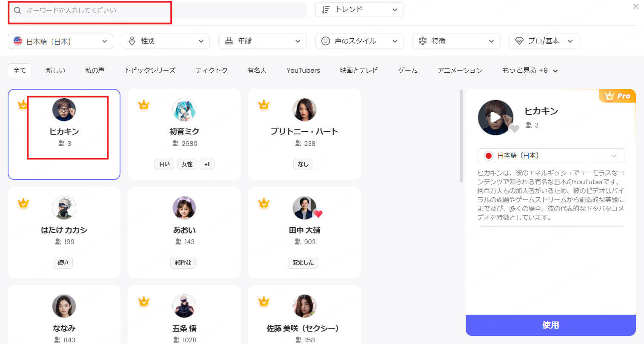Select the 有名人 tab
The image size is (644, 344).
pos(257,71)
